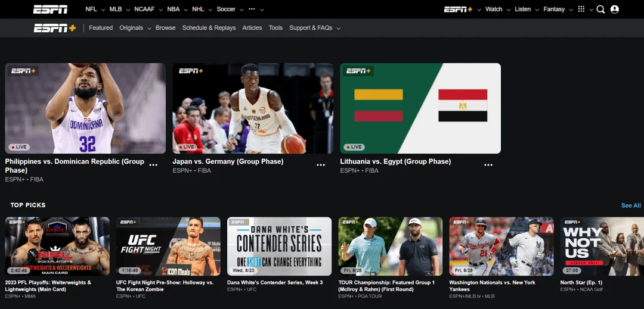
Task: Click the 2023 PFL Playoffs title text
Action: 48,286
